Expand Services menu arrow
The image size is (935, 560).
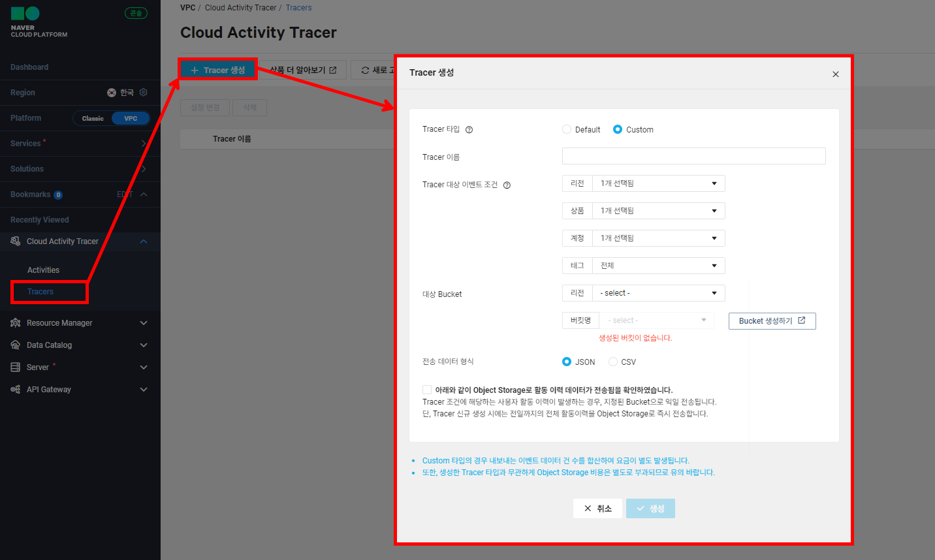pyautogui.click(x=144, y=144)
